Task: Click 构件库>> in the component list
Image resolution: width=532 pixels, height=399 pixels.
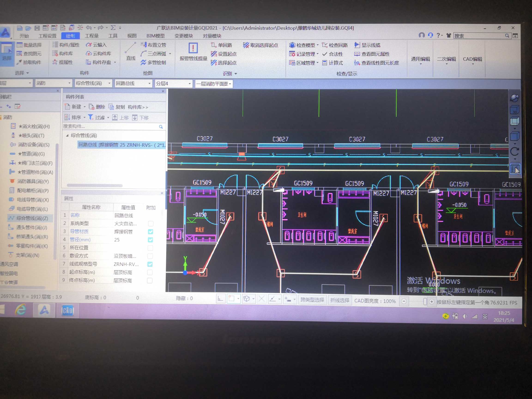Action: coord(138,107)
